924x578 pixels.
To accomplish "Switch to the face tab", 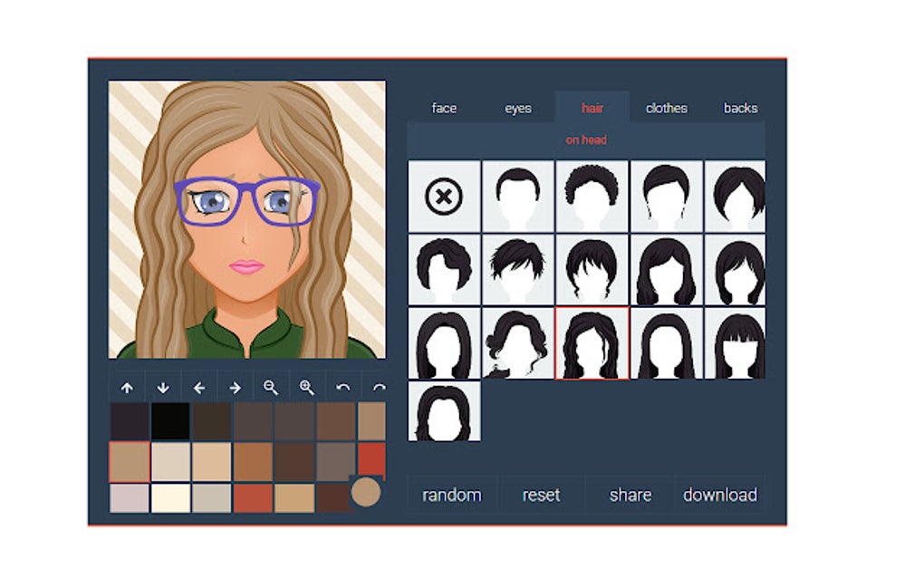I will [x=444, y=108].
